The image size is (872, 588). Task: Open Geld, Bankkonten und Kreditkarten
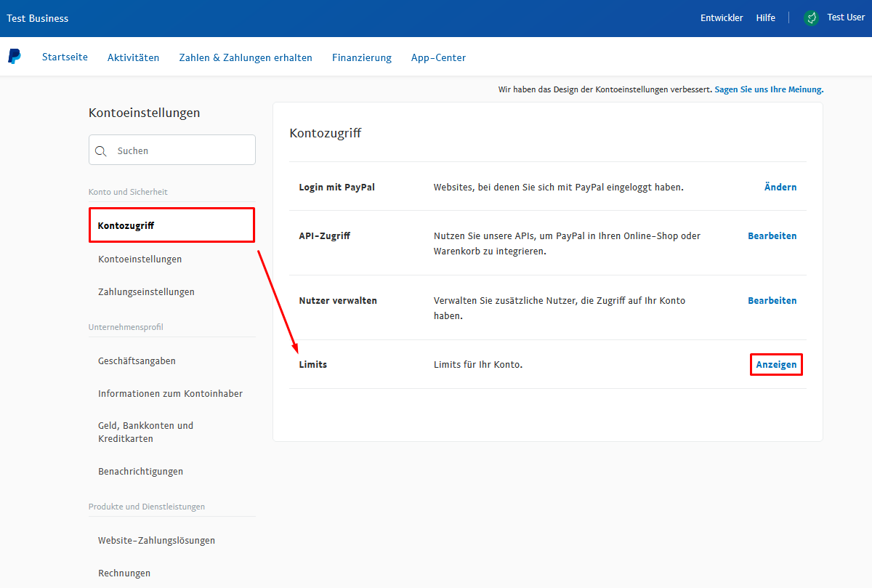(146, 432)
